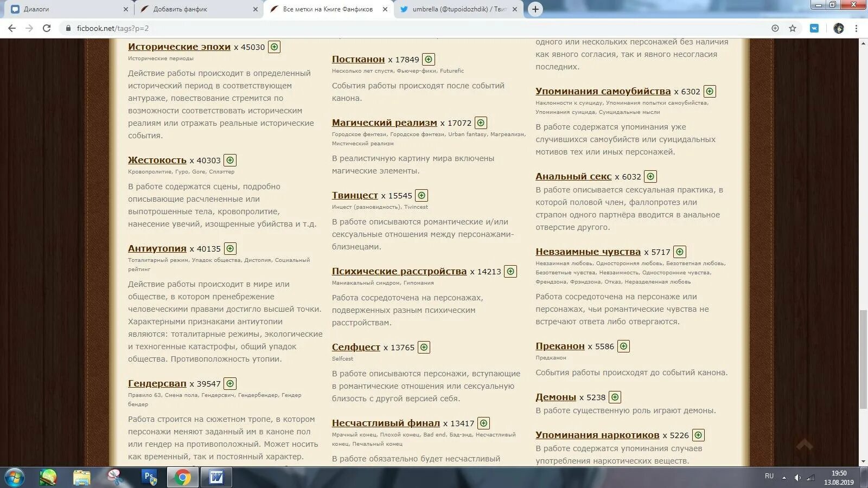The width and height of the screenshot is (868, 488).
Task: Open the Жестокость tag link
Action: click(x=157, y=160)
